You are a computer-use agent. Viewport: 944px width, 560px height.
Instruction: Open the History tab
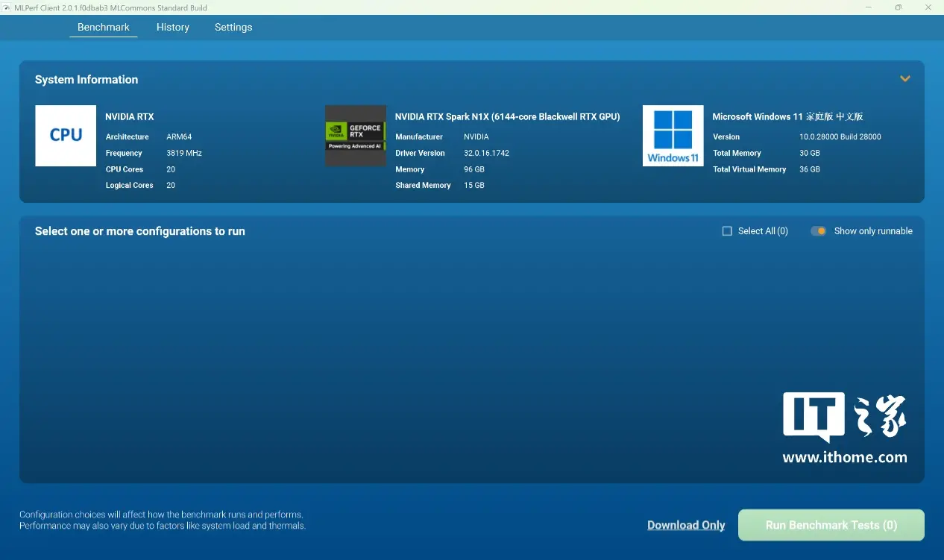tap(173, 28)
